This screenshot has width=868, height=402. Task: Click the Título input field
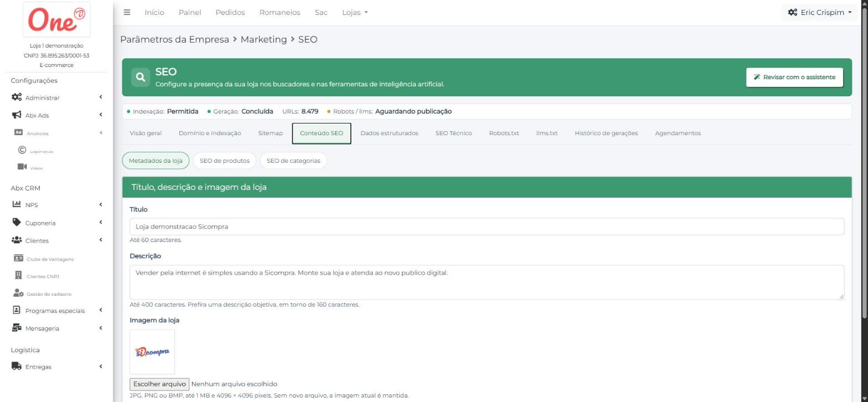pos(487,226)
